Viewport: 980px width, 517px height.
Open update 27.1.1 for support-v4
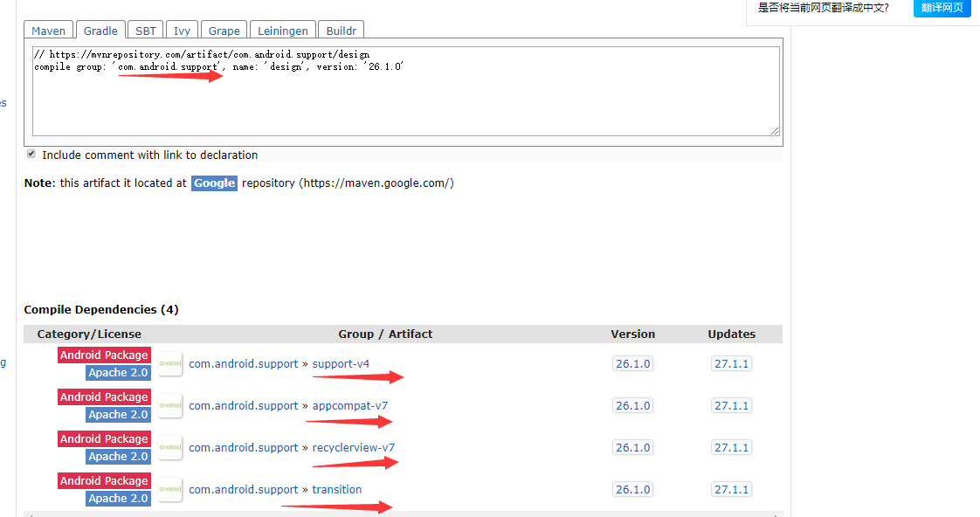click(732, 364)
